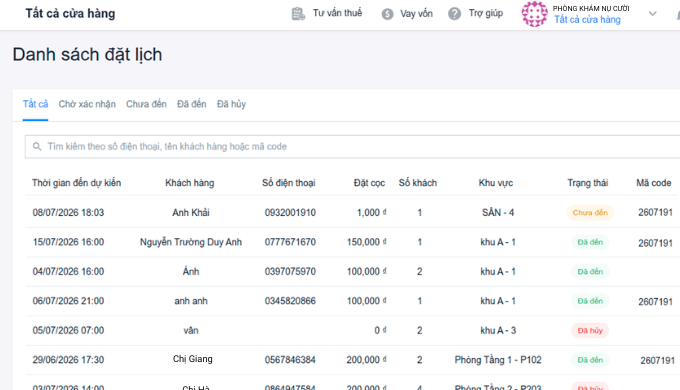Image resolution: width=680 pixels, height=390 pixels.
Task: Select customer anh anh
Action: click(x=191, y=301)
